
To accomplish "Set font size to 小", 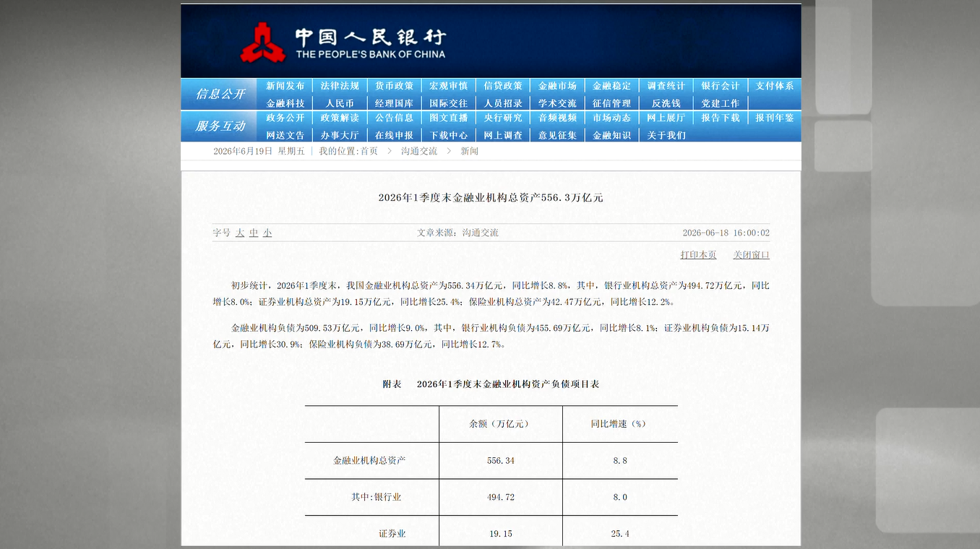I will tap(267, 233).
